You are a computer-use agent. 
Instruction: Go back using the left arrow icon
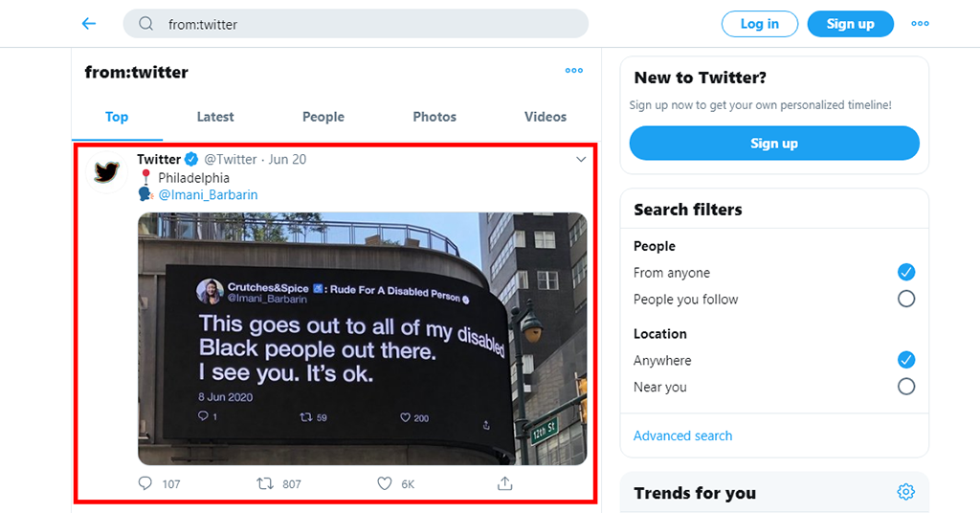pos(89,24)
